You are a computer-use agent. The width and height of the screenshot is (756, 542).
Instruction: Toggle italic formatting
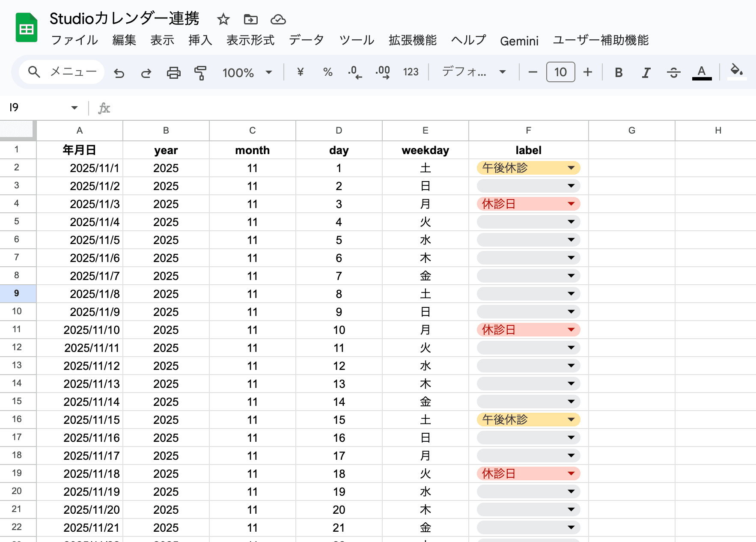[646, 72]
